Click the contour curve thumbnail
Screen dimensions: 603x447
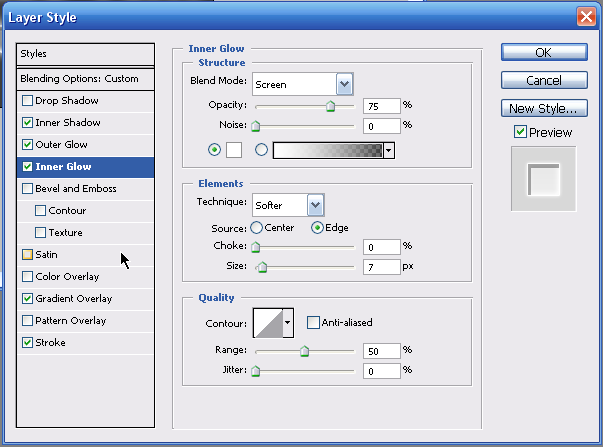pos(267,322)
